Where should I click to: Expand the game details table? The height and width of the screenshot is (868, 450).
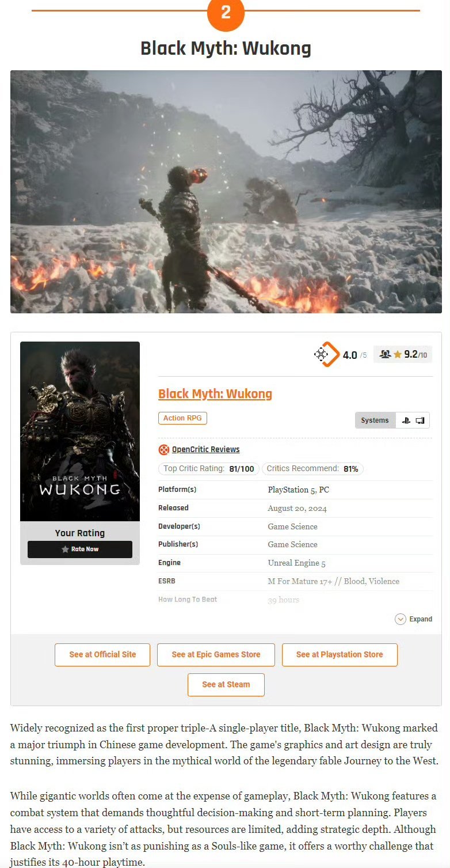[x=413, y=619]
